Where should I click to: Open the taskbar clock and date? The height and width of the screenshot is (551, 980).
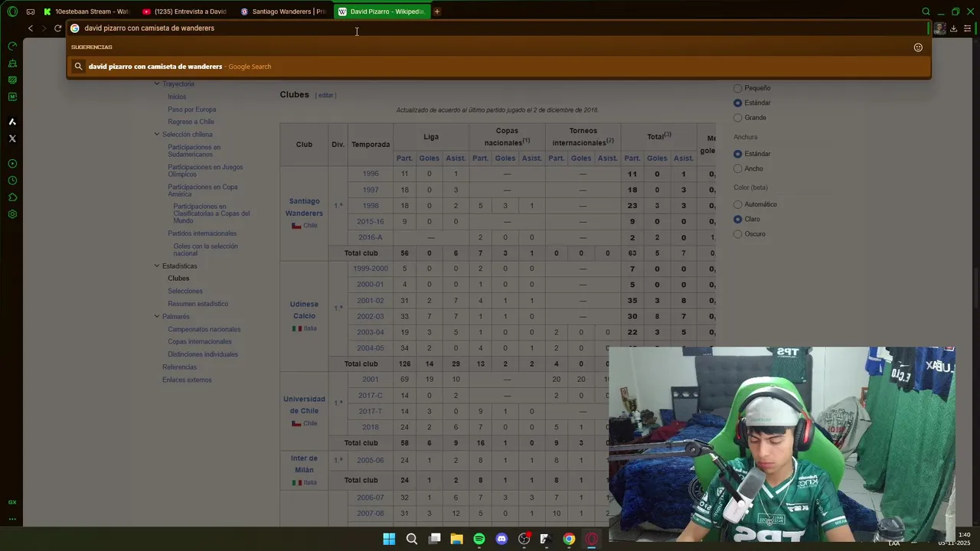tap(955, 539)
